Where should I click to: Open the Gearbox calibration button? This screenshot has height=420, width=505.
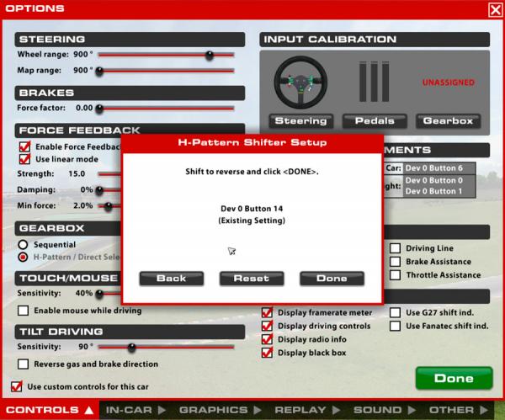[449, 120]
